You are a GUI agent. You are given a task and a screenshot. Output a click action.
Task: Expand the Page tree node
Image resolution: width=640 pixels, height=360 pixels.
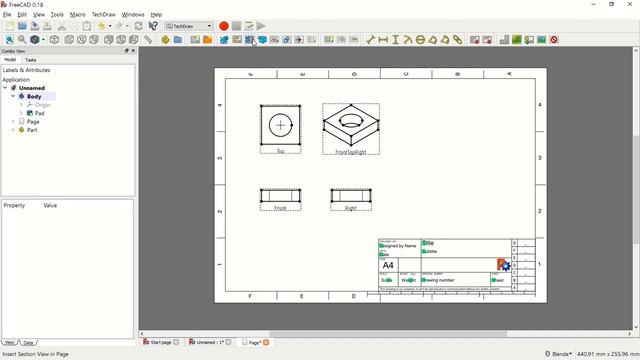(13, 122)
